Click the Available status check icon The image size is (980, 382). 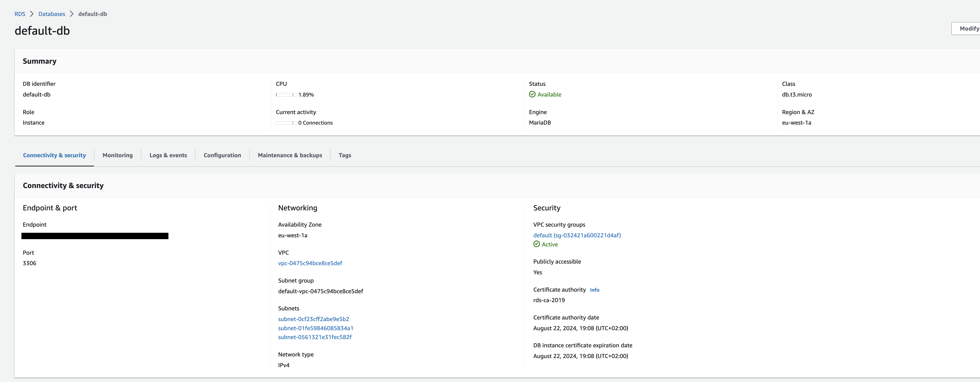click(532, 94)
